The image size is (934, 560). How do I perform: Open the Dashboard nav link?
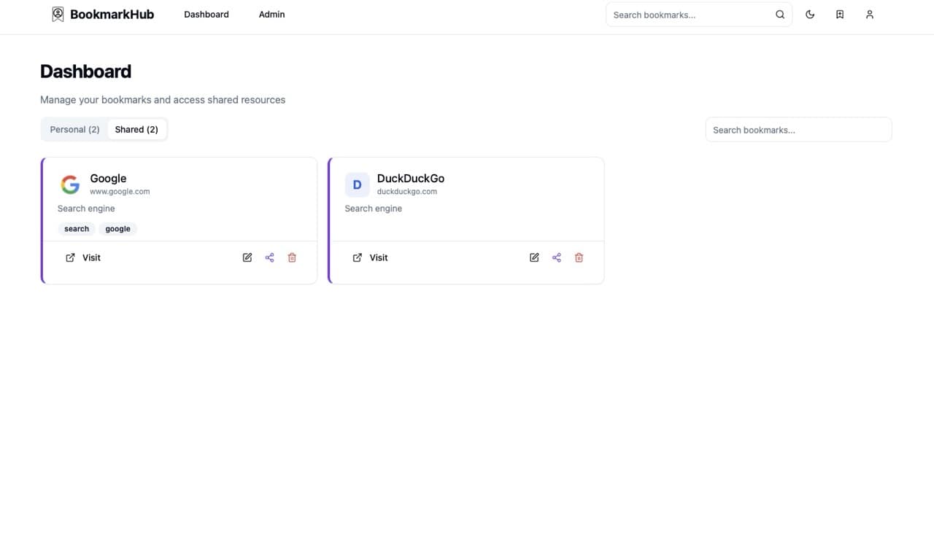point(207,15)
